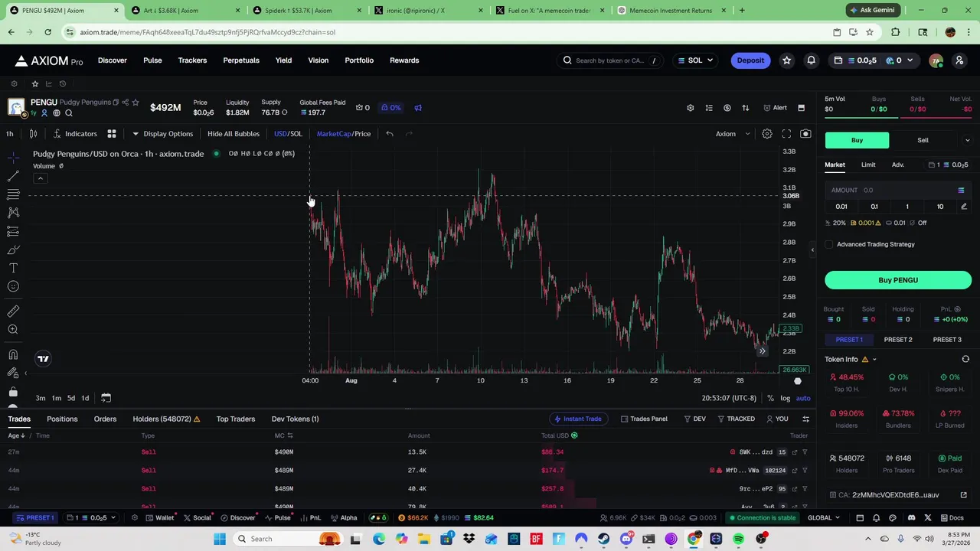Viewport: 980px width, 551px height.
Task: Open the token website globe icon
Action: tap(57, 113)
